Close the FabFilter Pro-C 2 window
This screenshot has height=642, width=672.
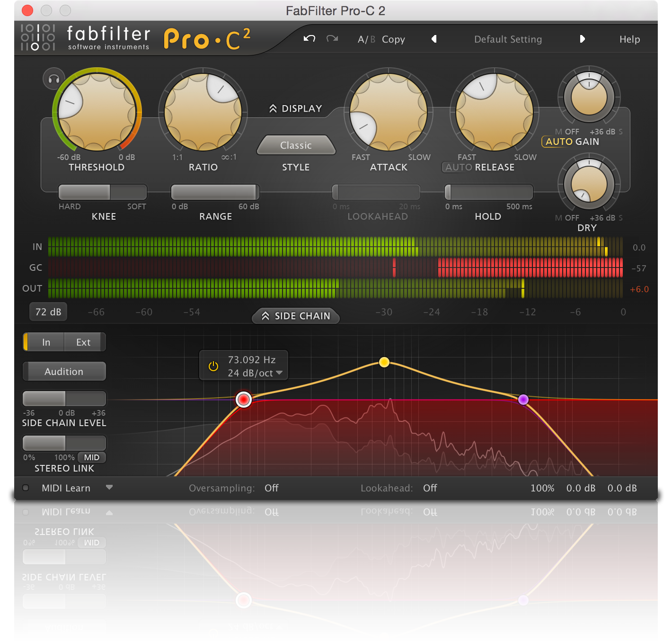27,10
